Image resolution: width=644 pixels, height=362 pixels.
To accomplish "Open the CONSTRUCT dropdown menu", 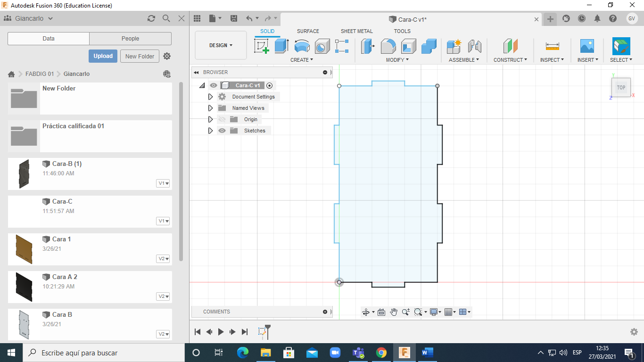I will coord(510,60).
